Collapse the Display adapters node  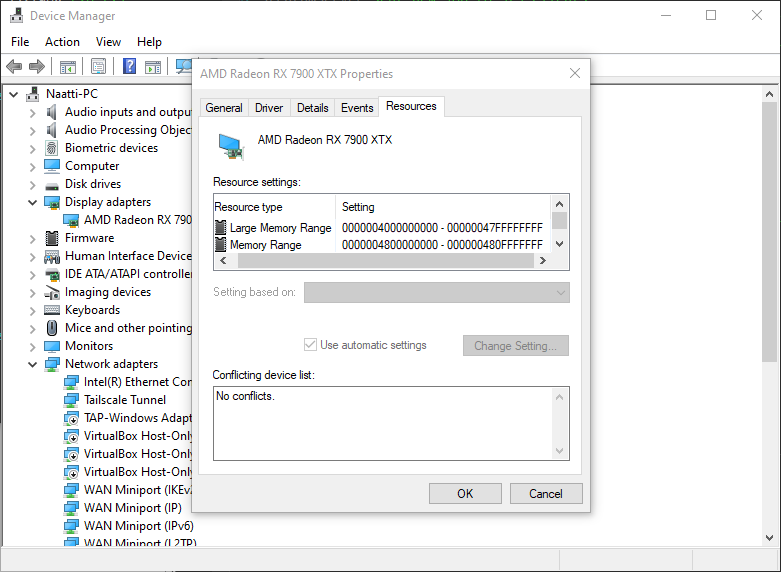[x=32, y=202]
